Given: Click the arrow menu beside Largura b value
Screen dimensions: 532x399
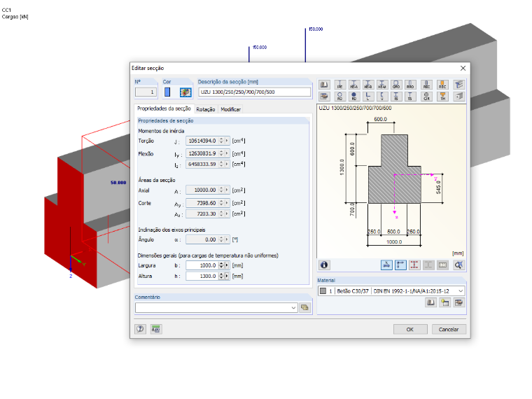Looking at the screenshot, I should (x=227, y=265).
